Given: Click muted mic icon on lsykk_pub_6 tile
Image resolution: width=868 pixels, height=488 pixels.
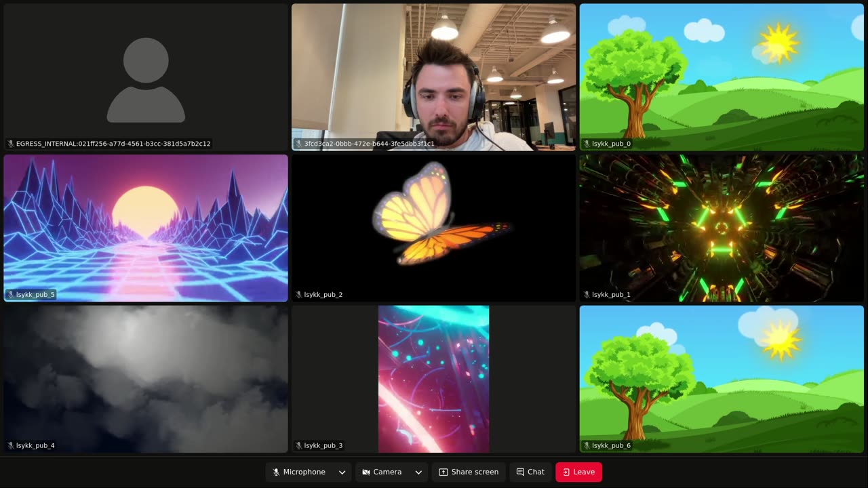Looking at the screenshot, I should pyautogui.click(x=587, y=446).
